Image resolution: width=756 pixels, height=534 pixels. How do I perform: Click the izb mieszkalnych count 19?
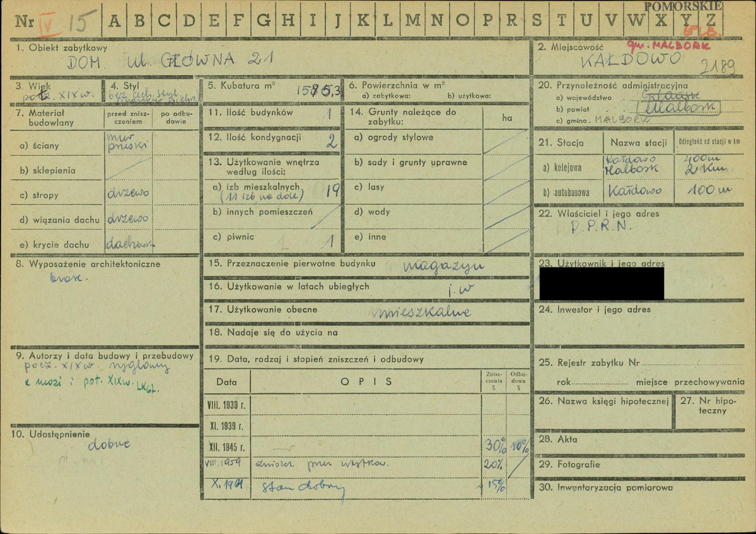click(333, 191)
